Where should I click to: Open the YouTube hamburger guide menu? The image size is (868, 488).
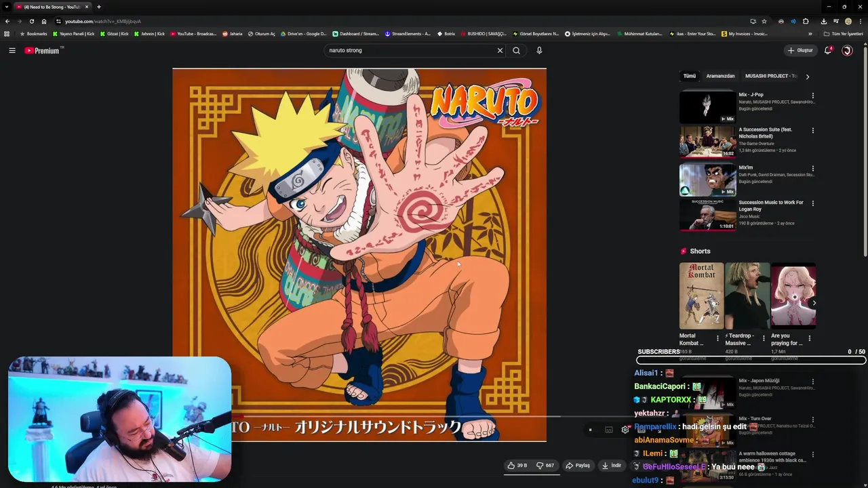12,50
